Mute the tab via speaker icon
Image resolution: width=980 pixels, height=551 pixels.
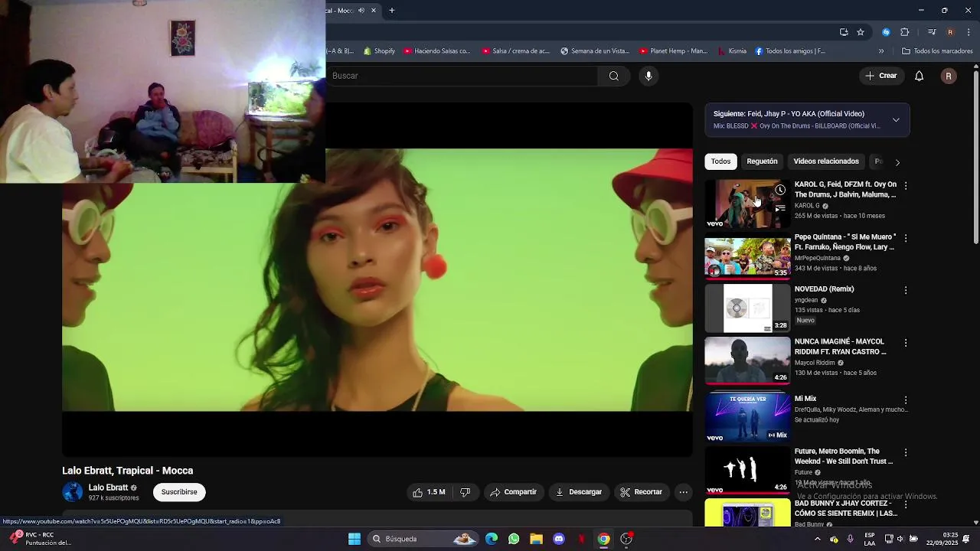click(361, 11)
